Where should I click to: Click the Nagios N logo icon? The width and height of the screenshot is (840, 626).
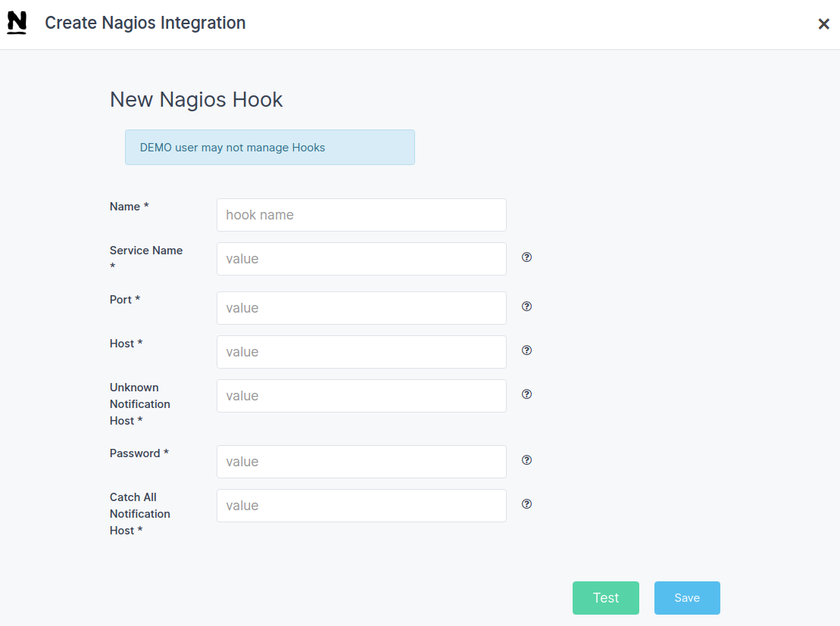(17, 23)
